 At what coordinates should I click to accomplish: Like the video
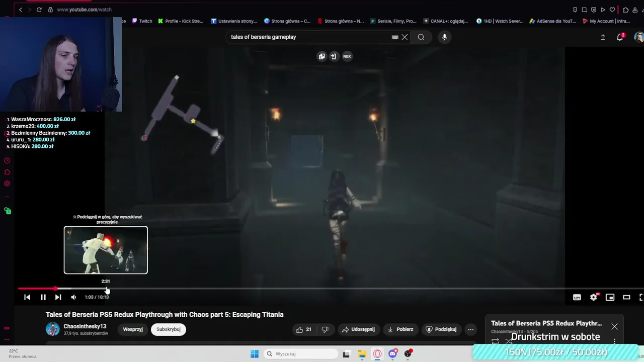pyautogui.click(x=304, y=329)
